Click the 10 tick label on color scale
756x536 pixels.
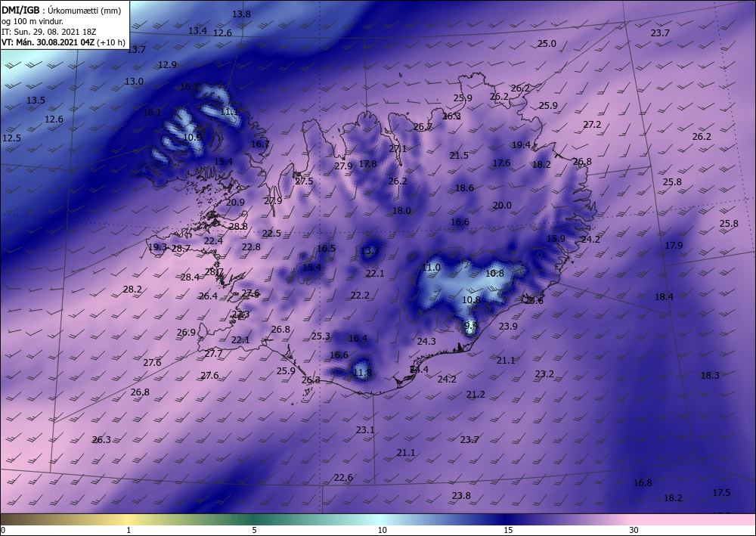(382, 530)
